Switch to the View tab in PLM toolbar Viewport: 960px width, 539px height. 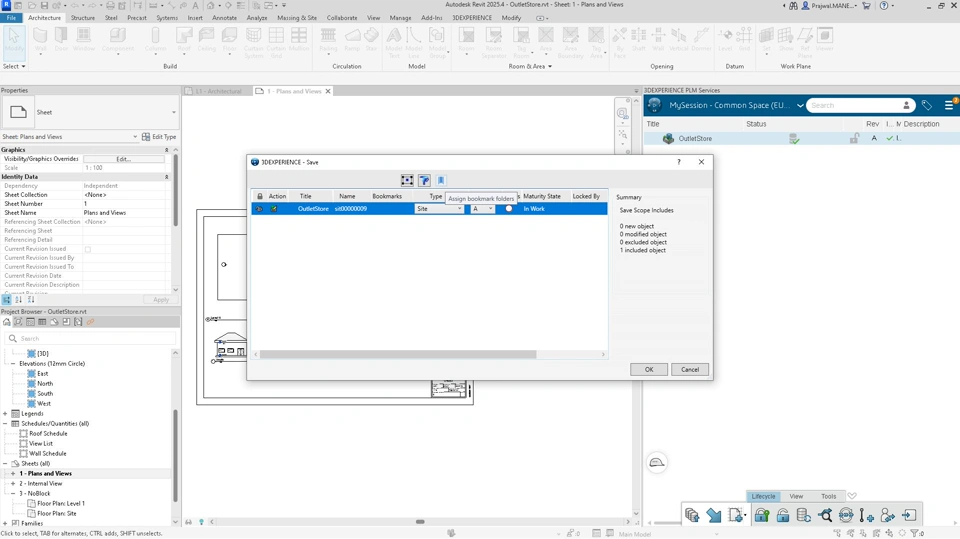[x=796, y=496]
